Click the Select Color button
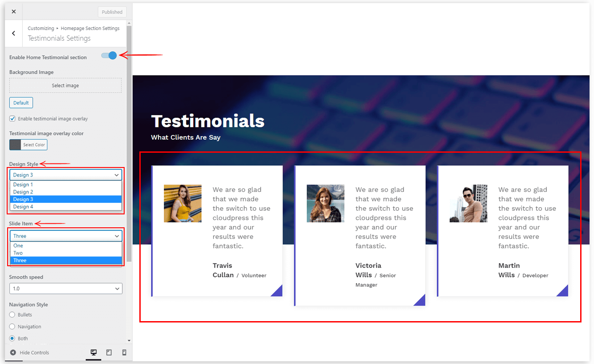 tap(34, 145)
